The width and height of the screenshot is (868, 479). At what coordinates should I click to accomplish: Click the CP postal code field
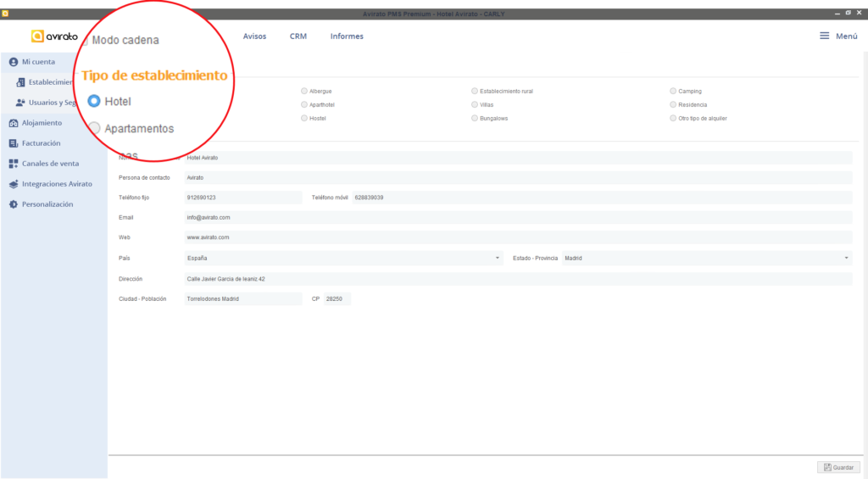pyautogui.click(x=337, y=299)
